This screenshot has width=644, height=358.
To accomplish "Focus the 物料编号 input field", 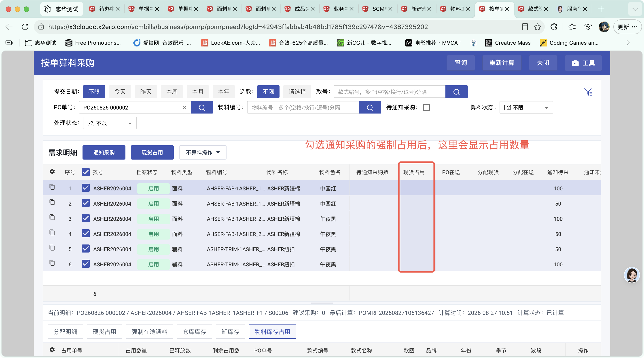I will pos(303,107).
